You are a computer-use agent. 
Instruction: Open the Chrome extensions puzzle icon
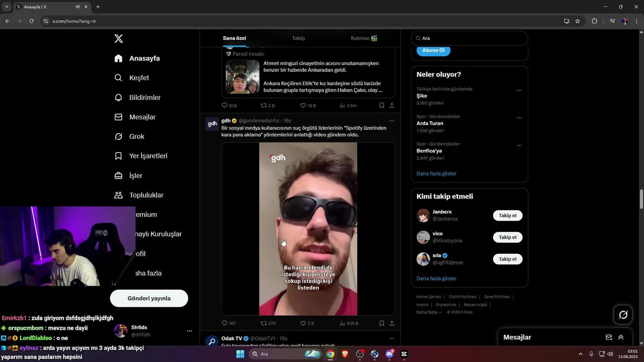click(595, 21)
